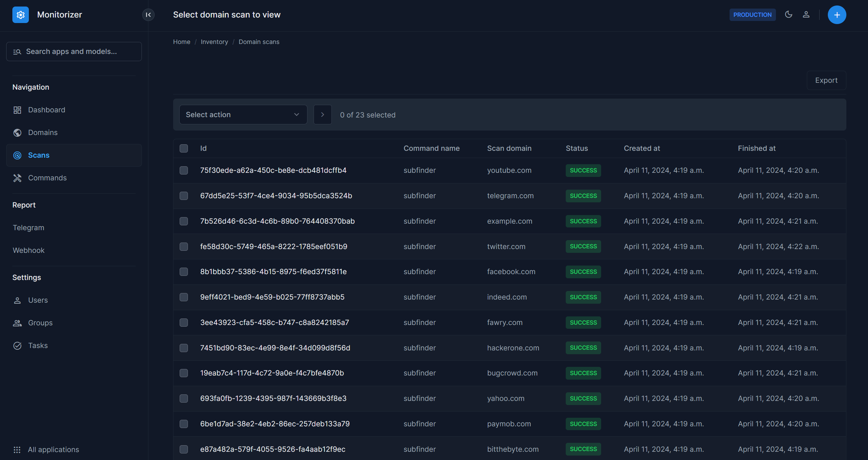Image resolution: width=868 pixels, height=460 pixels.
Task: Click the blue plus add button
Action: click(837, 15)
